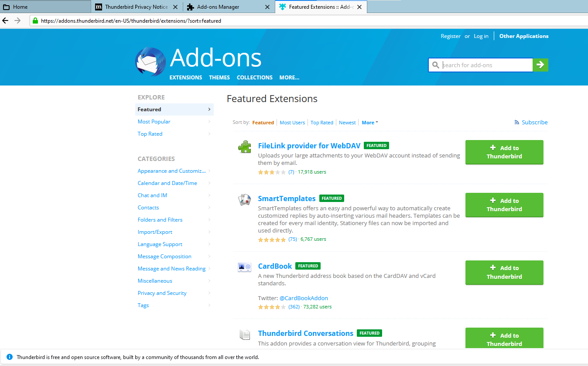Click the browser back arrow

click(x=5, y=21)
